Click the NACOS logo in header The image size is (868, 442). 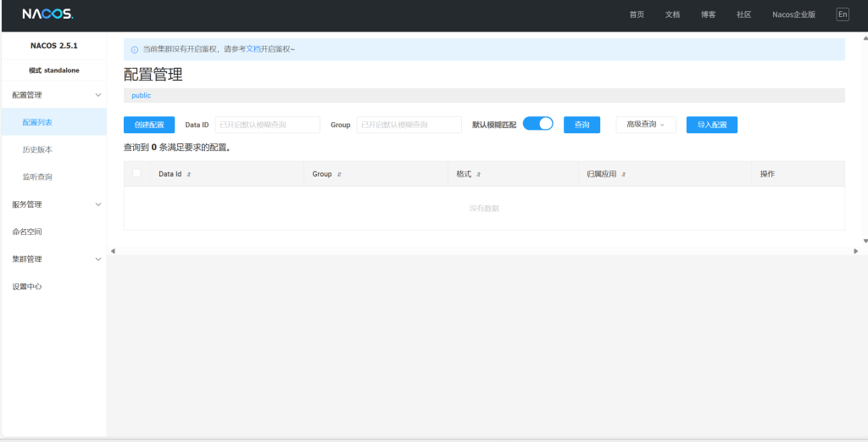[x=47, y=14]
